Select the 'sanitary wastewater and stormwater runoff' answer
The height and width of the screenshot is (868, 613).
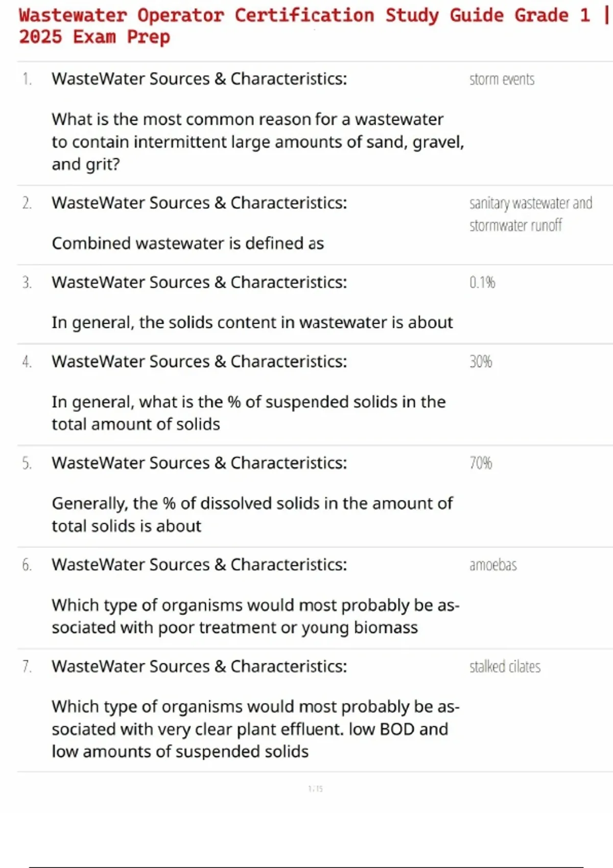click(x=530, y=214)
